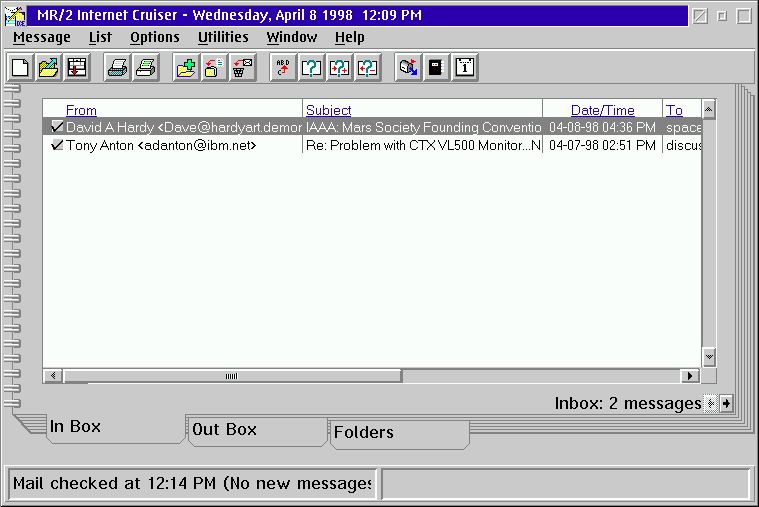Click the horizontal scrollbar right arrow

690,376
